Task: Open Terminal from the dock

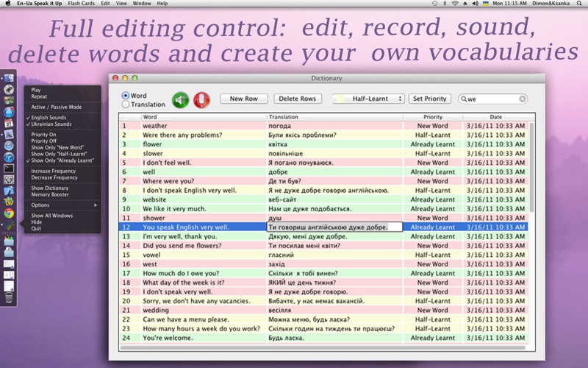Action: point(9,169)
